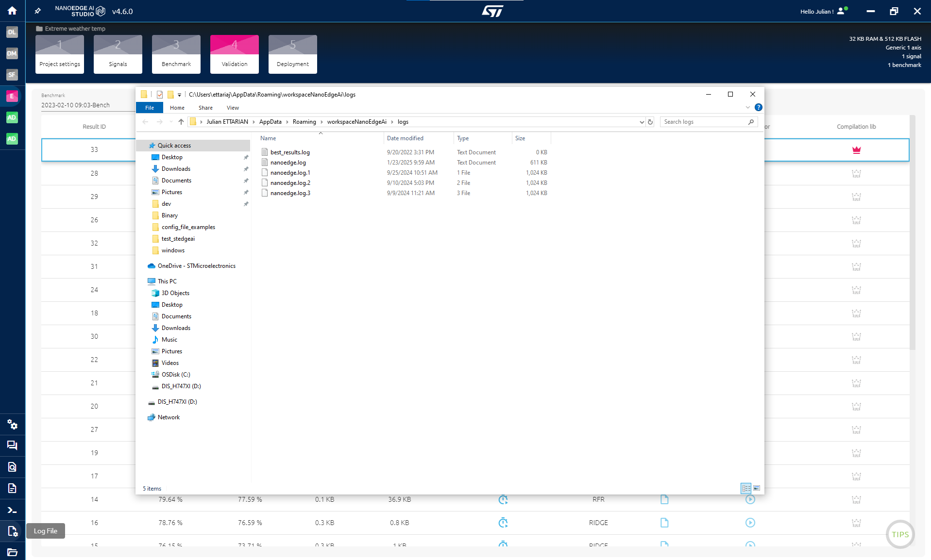Open the address bar history dropdown
Image resolution: width=931 pixels, height=560 pixels.
[x=642, y=122]
